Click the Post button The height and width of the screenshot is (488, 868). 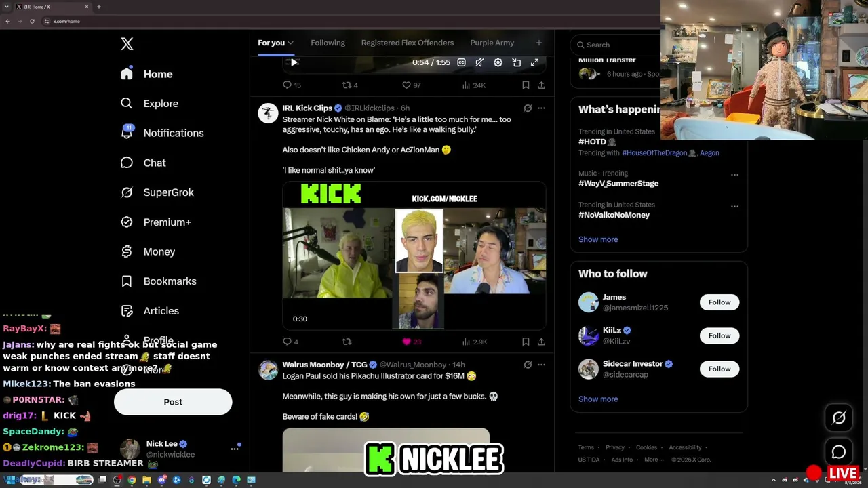coord(173,402)
